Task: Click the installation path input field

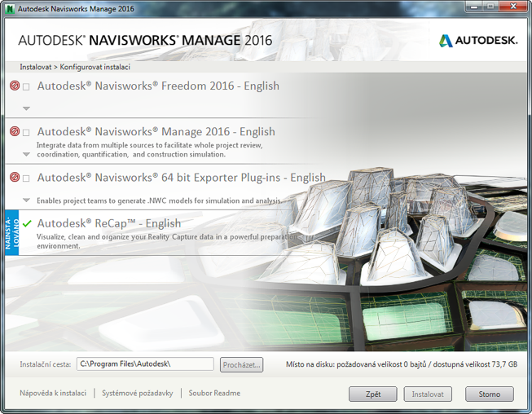Action: 145,364
